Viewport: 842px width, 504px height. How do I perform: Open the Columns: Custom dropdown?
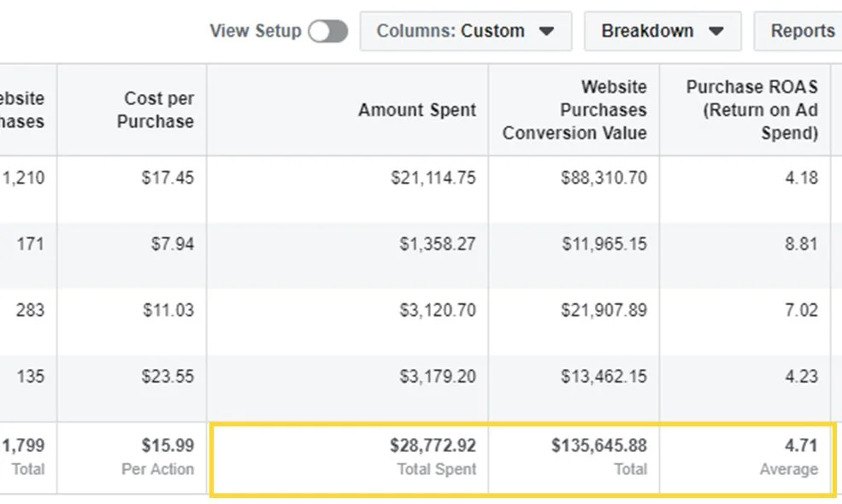pyautogui.click(x=465, y=32)
